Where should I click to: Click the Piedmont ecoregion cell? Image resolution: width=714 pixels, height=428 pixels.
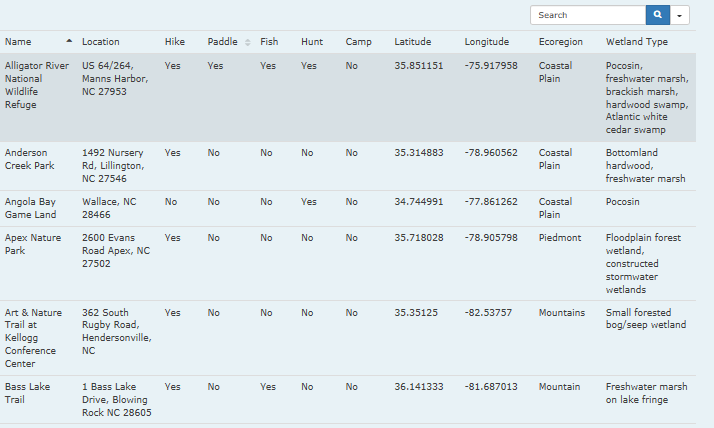click(560, 238)
